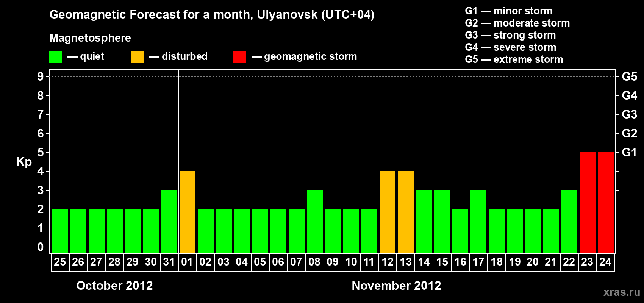This screenshot has height=303, width=644.
Task: Click the date label 23 on axis
Action: coord(587,262)
